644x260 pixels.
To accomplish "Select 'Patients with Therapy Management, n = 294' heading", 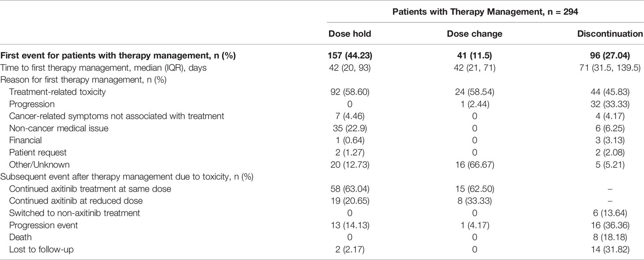I will [x=485, y=13].
